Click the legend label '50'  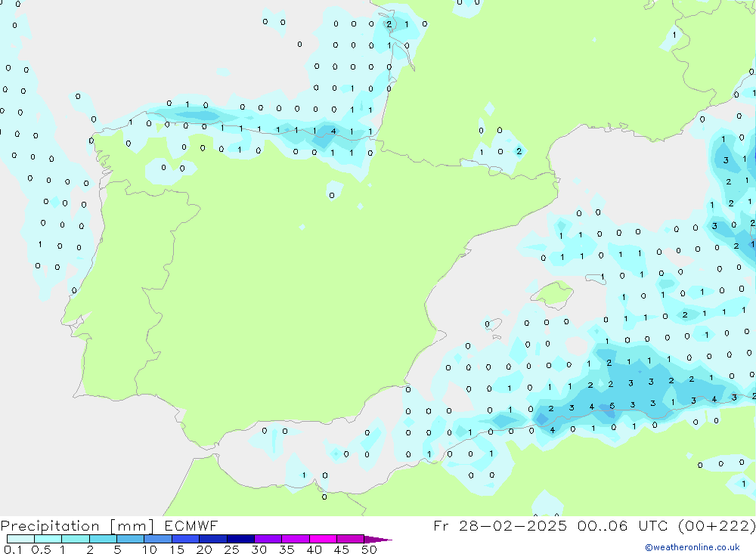(369, 549)
